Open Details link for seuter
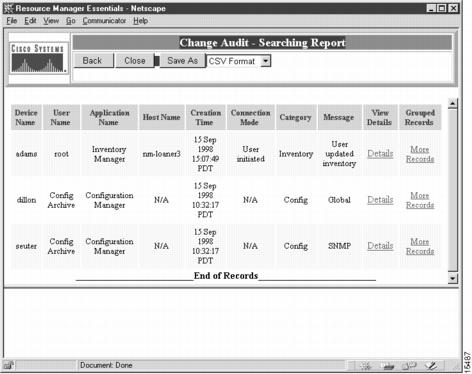 coord(380,246)
